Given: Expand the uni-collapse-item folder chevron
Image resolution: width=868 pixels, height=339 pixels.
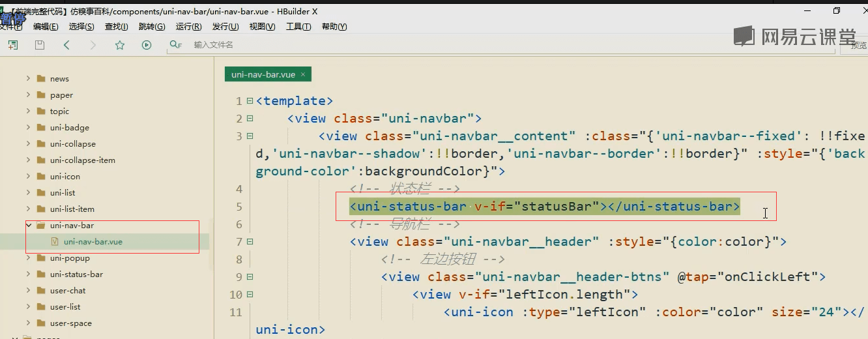Looking at the screenshot, I should coord(28,160).
